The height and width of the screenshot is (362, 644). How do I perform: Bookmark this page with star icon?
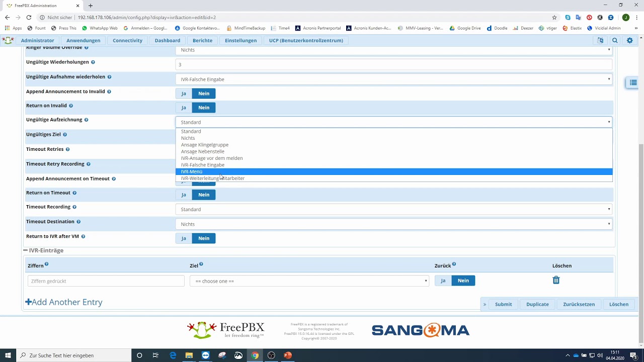(554, 17)
